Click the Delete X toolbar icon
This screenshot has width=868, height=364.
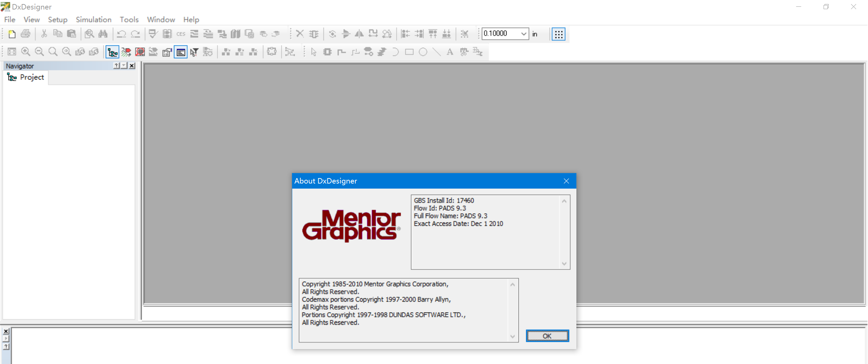(x=300, y=34)
